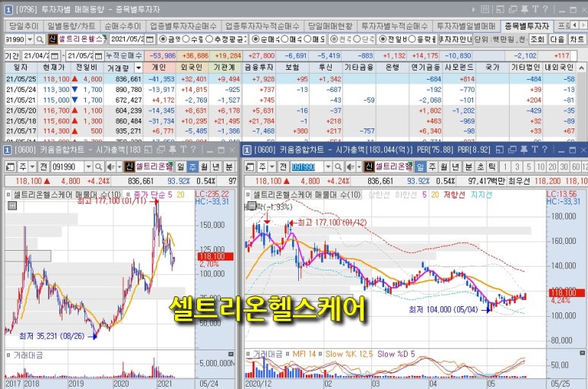Click pin icon in investor window title bar
Screen dimensions: 588x389
click(x=524, y=9)
